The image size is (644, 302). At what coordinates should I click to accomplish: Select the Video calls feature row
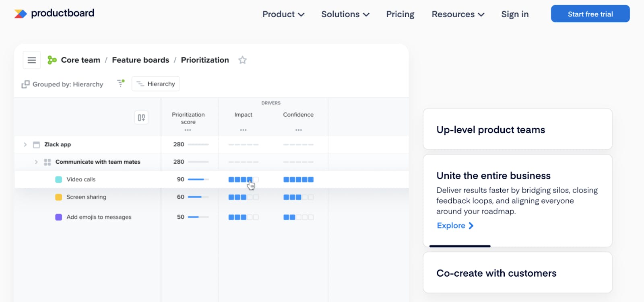tap(212, 180)
